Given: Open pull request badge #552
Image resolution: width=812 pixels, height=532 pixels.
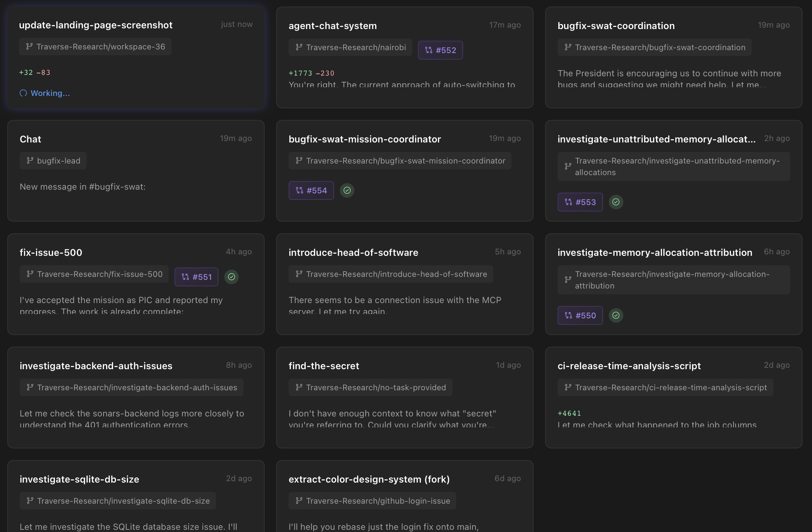Looking at the screenshot, I should point(440,50).
